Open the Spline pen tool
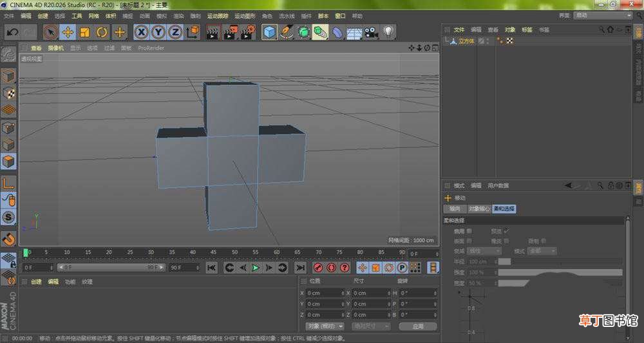 pos(287,32)
